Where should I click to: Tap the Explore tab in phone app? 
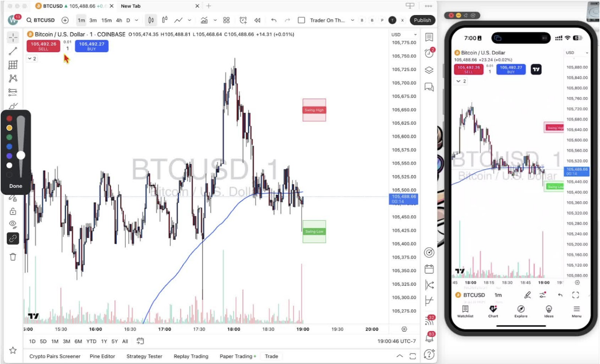(x=521, y=311)
